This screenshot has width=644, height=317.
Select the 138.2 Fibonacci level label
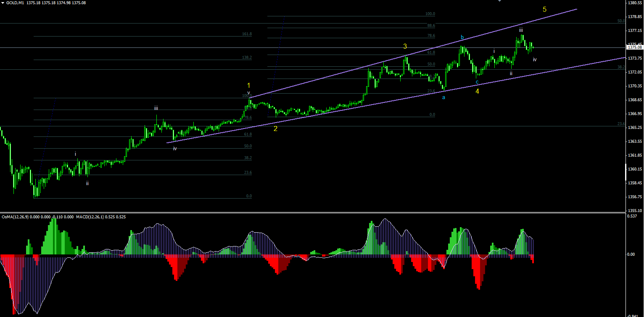247,58
